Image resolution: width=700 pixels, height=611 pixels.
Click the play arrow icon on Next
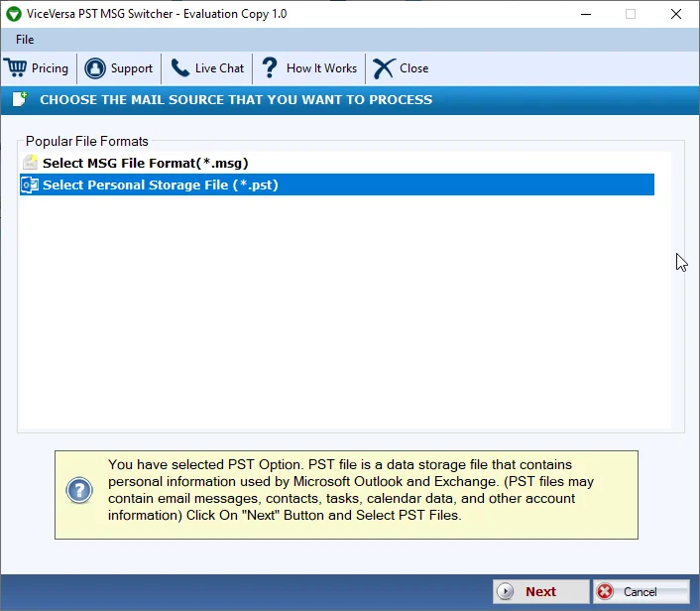click(x=506, y=591)
